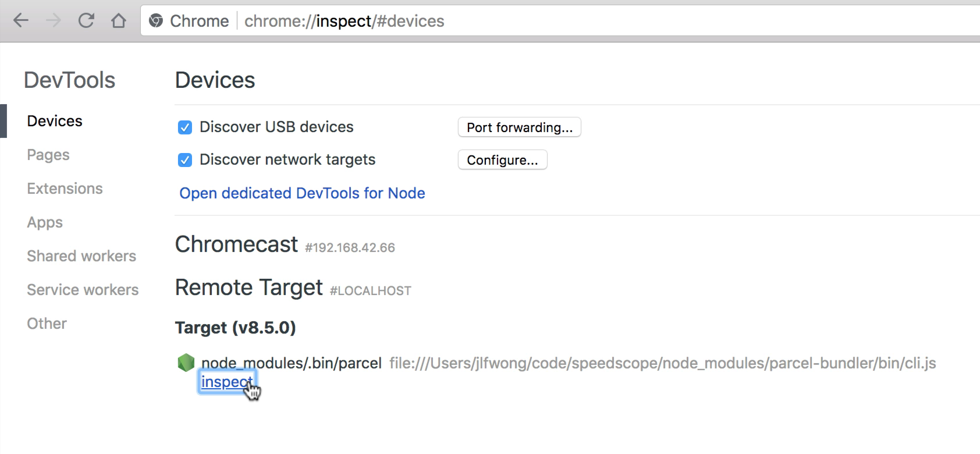Open dedicated DevTools for Node
Viewport: 980px width, 454px height.
click(301, 193)
